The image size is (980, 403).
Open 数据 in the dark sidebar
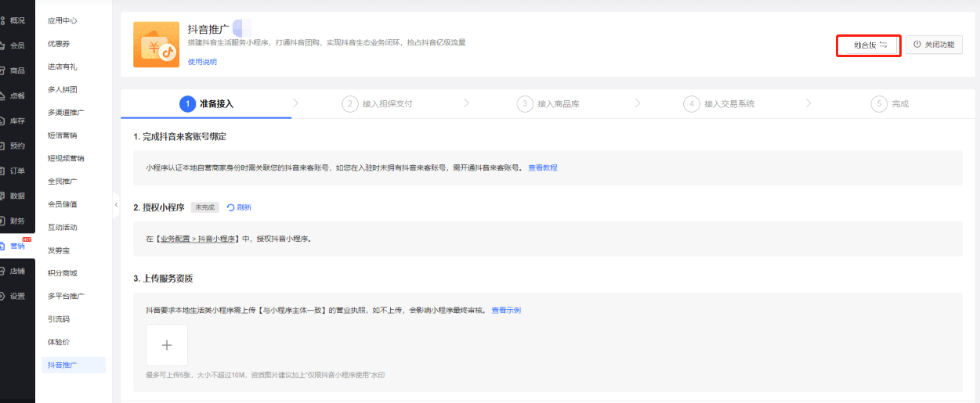16,196
